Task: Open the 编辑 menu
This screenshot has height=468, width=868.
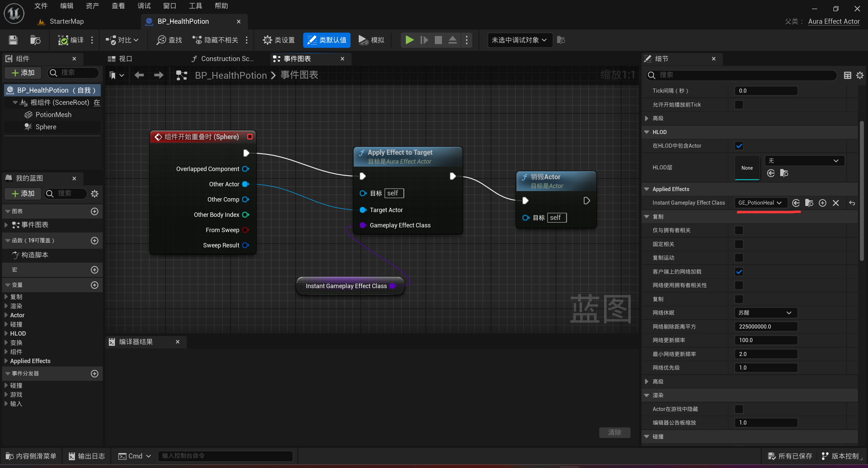Action: (x=67, y=6)
